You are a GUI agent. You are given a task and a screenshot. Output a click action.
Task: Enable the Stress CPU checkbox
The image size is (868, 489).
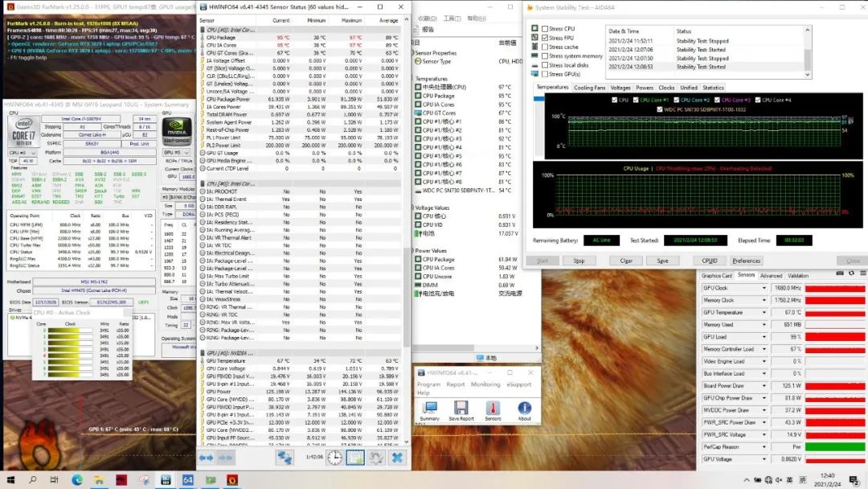coord(546,28)
